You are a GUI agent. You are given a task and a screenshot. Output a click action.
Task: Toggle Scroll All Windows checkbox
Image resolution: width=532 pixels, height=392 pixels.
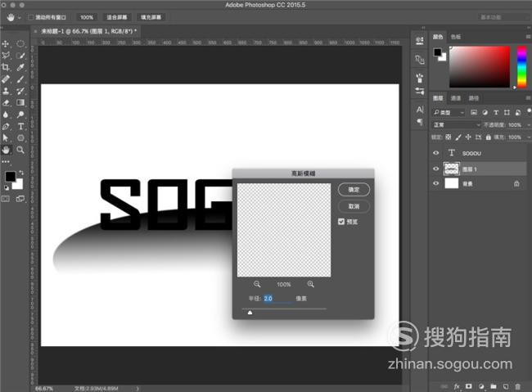pyautogui.click(x=31, y=17)
